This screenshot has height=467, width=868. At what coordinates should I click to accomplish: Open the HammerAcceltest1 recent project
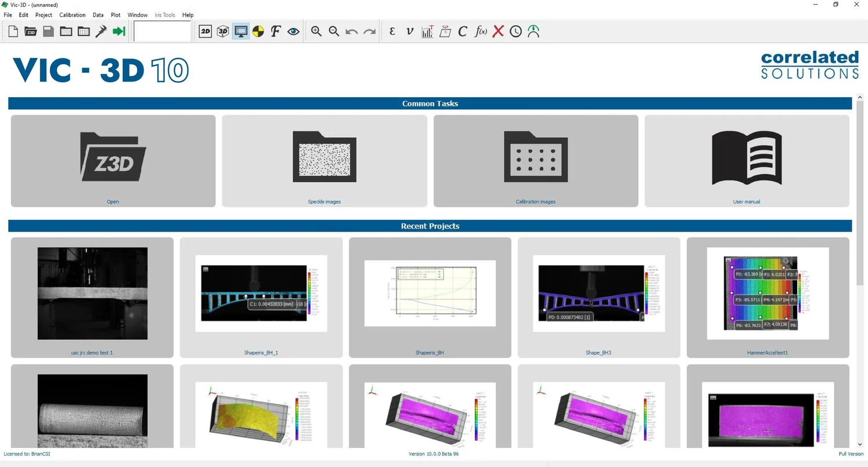coord(767,297)
